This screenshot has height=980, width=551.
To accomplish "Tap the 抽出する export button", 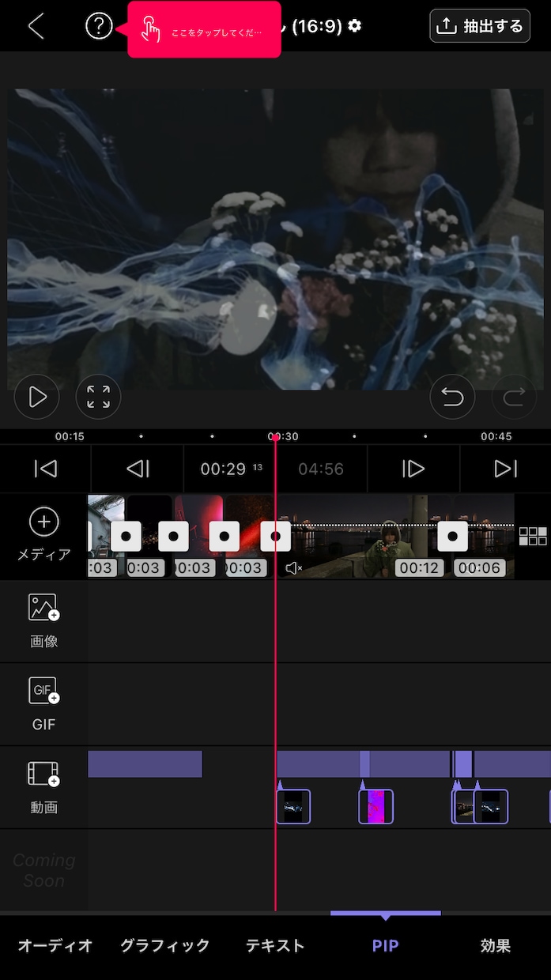I will coord(480,26).
